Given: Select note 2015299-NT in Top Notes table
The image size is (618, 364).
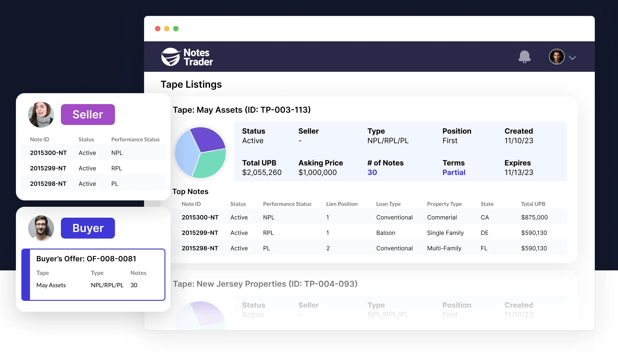Looking at the screenshot, I should point(200,233).
